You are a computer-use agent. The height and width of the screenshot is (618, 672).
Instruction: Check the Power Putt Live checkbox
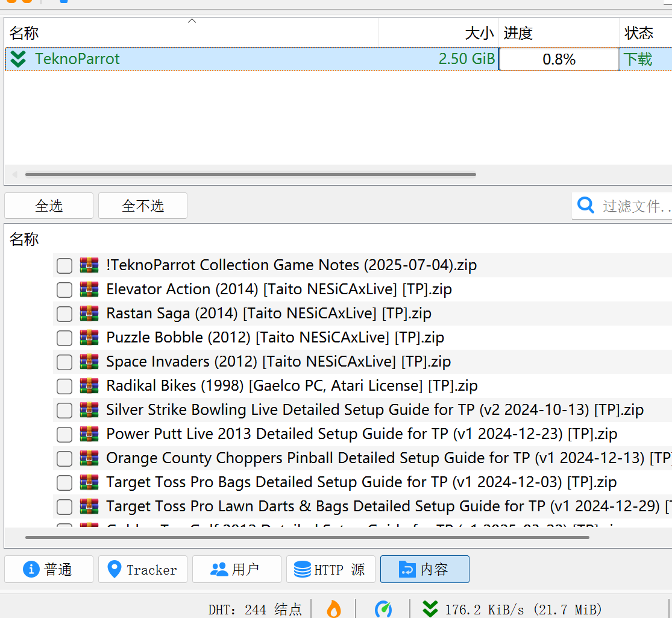click(x=64, y=435)
